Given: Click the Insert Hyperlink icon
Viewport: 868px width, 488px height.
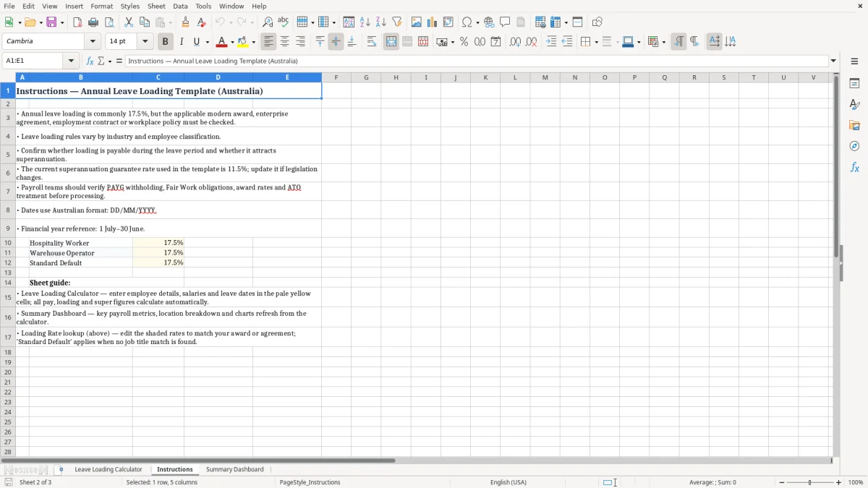Looking at the screenshot, I should (489, 22).
